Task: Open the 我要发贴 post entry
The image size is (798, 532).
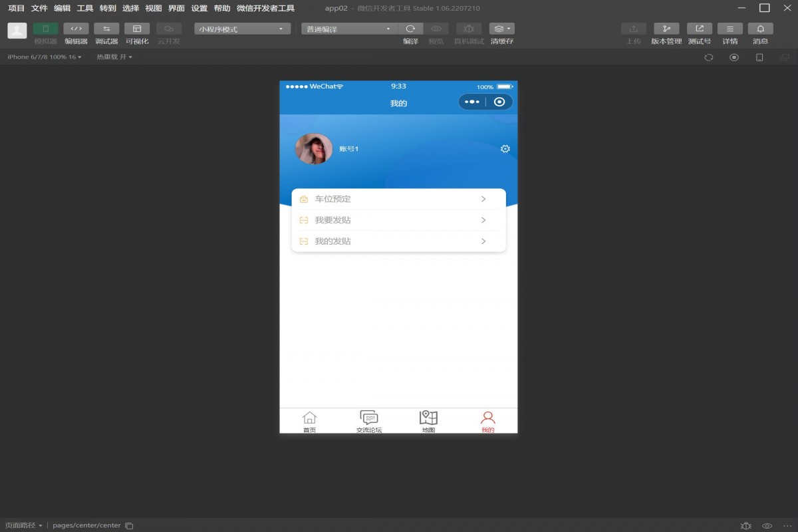Action: [398, 220]
